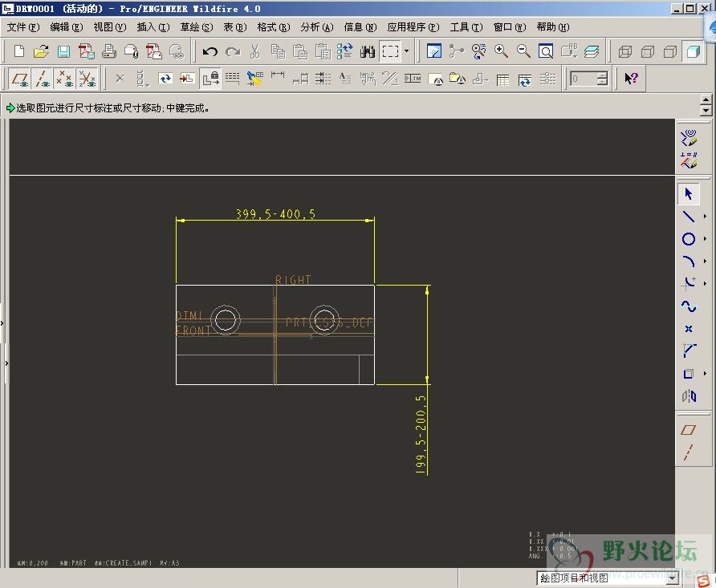
Task: Open the 绘图项目和视图 filter dropdown
Action: pyautogui.click(x=672, y=578)
